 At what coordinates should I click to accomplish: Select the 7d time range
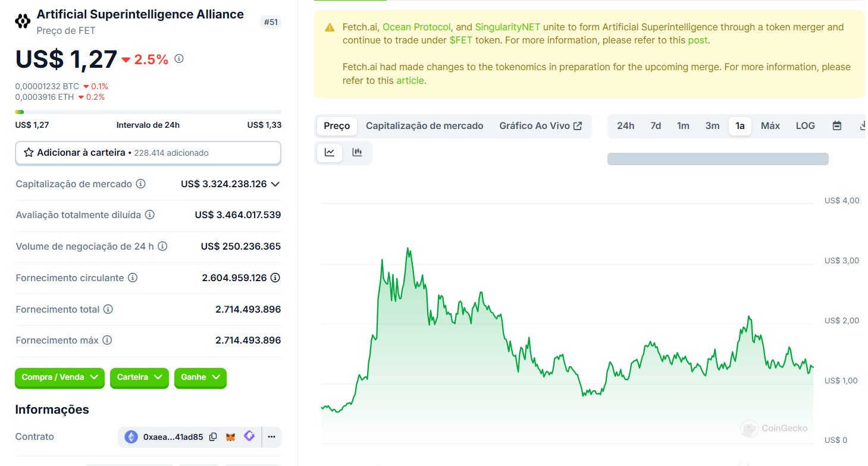click(656, 126)
